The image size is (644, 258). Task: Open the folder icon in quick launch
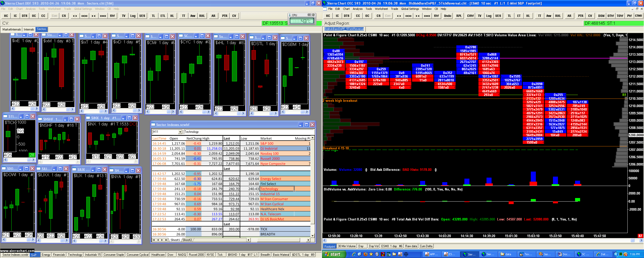[x=394, y=254]
